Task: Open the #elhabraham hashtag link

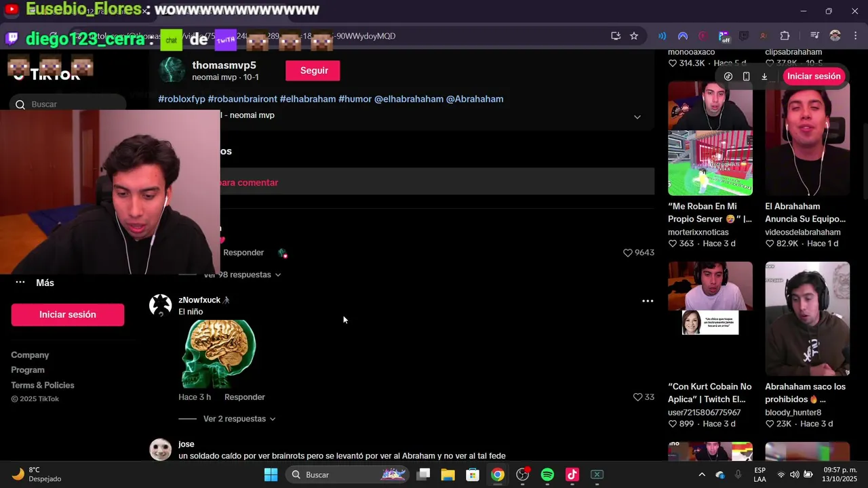Action: coord(308,99)
